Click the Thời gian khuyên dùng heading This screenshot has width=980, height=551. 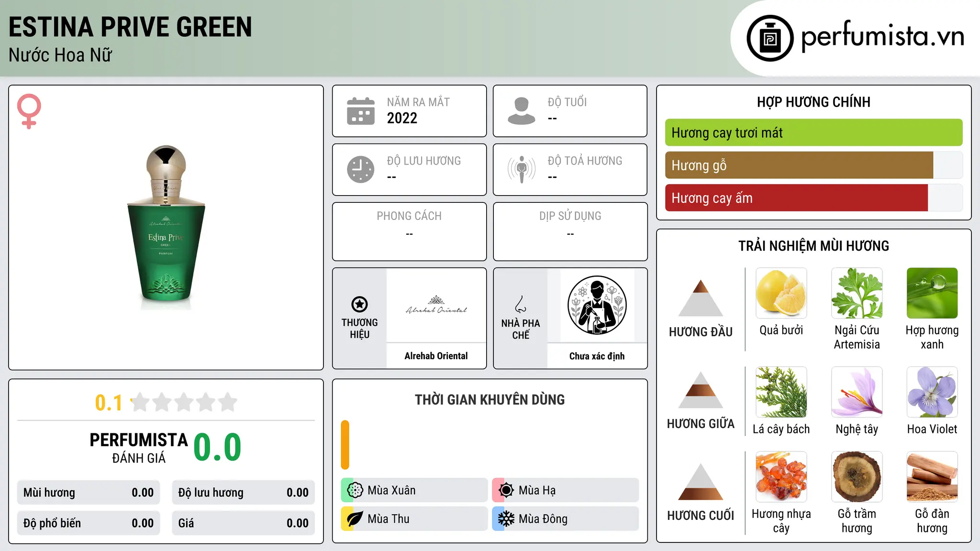490,399
